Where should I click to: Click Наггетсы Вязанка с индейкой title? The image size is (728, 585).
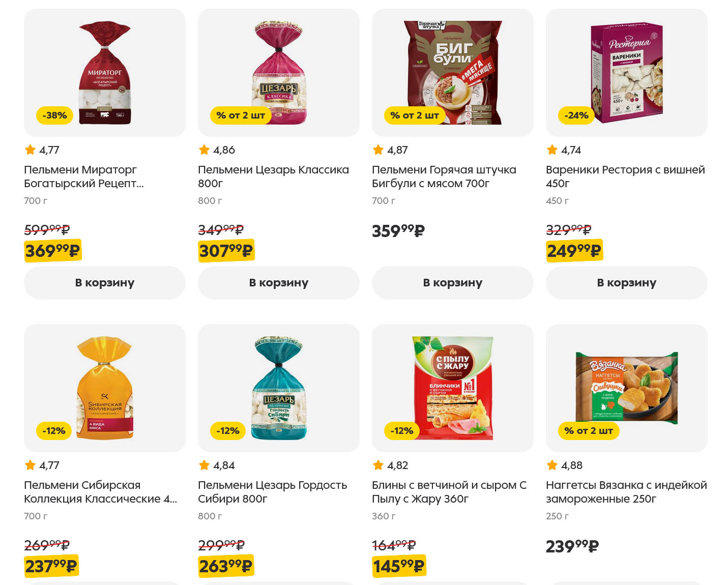click(626, 491)
